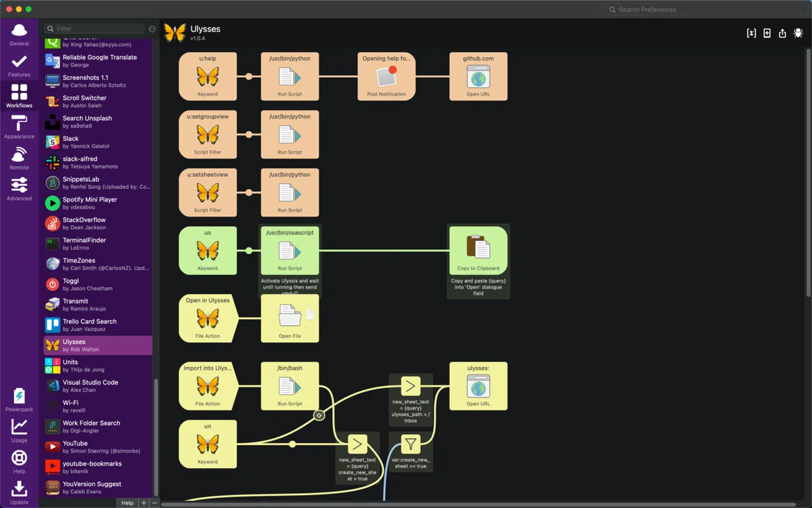Click the Search Preferences field
Screen dimensions: 812x508
point(706,9)
